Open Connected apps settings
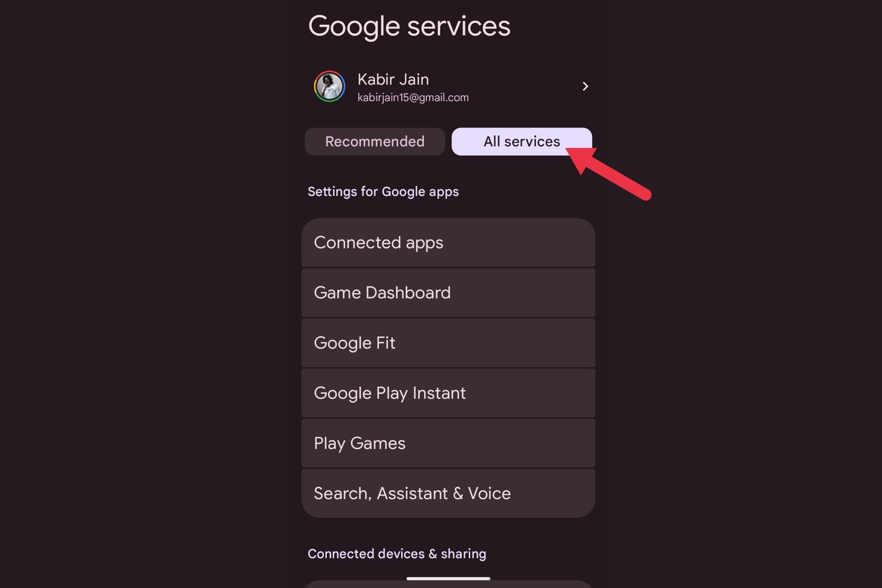 click(x=448, y=242)
